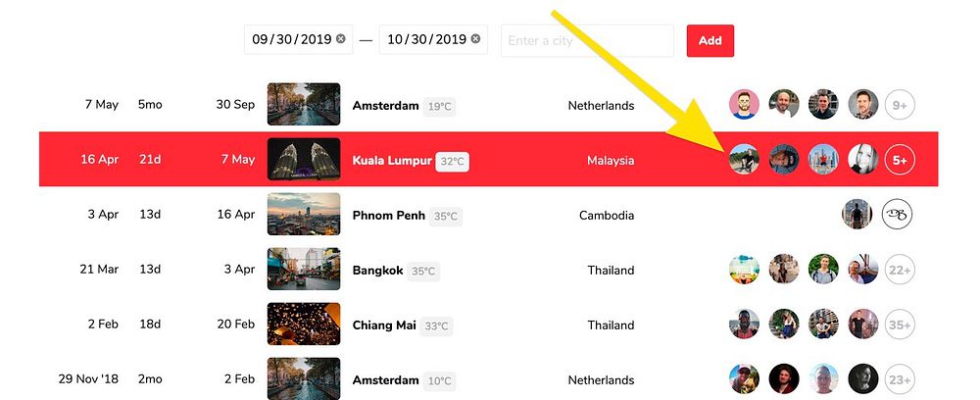Image resolution: width=980 pixels, height=400 pixels.
Task: Click the 09/30/2019 start date field
Action: pyautogui.click(x=298, y=39)
